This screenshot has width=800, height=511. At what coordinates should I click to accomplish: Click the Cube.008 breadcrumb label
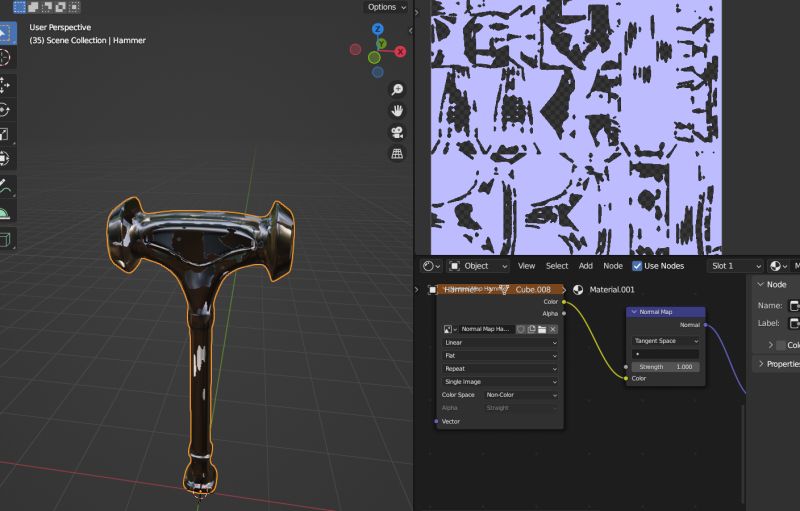(x=533, y=290)
